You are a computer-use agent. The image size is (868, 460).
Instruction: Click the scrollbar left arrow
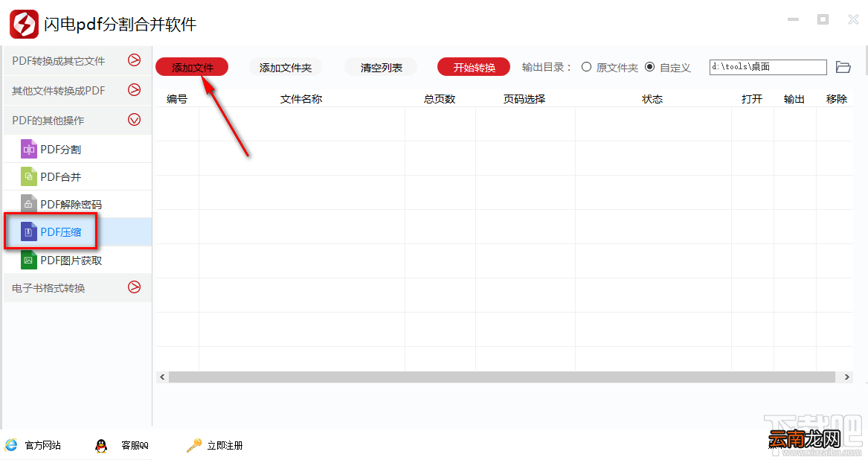162,377
